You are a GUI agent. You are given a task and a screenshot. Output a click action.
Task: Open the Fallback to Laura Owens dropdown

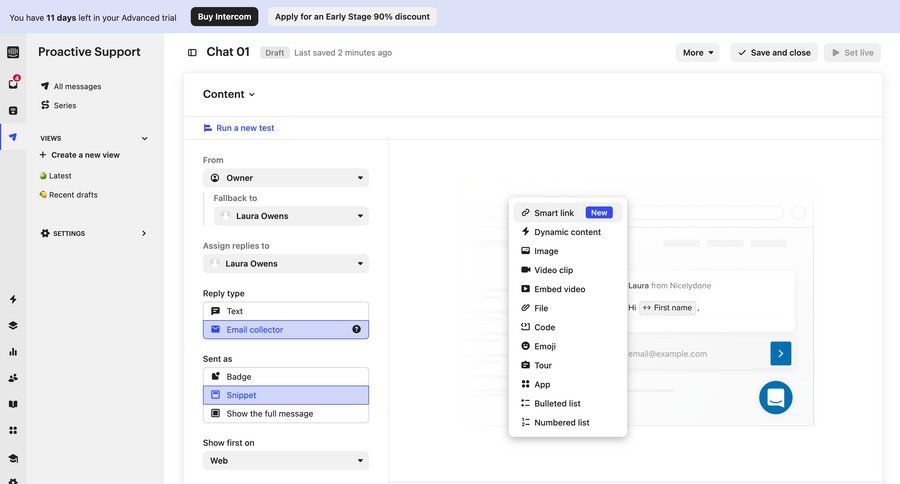(291, 216)
